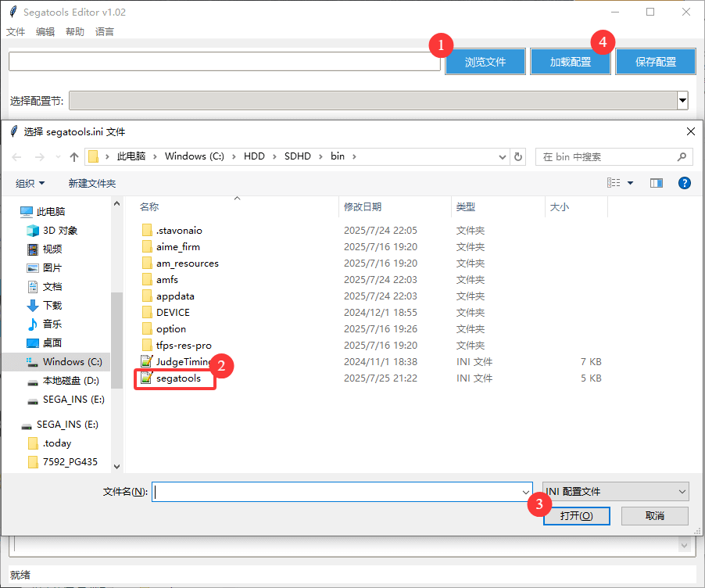
Task: Click HDD in the address bar path
Action: pos(254,156)
